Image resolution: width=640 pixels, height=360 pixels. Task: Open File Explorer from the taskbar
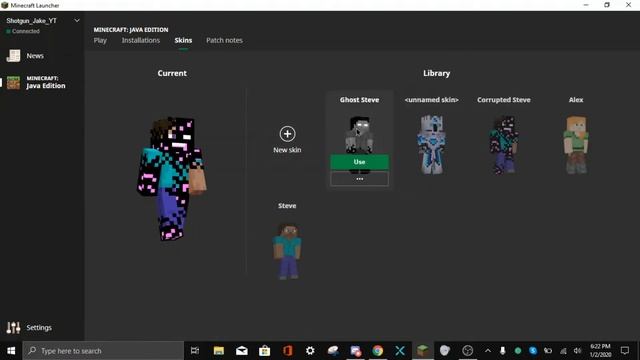click(219, 351)
